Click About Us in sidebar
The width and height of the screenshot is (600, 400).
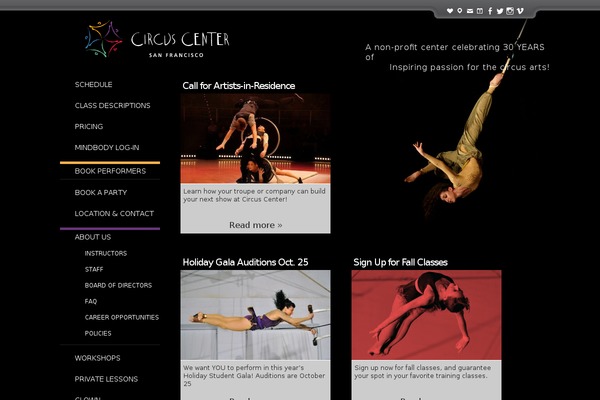click(93, 237)
